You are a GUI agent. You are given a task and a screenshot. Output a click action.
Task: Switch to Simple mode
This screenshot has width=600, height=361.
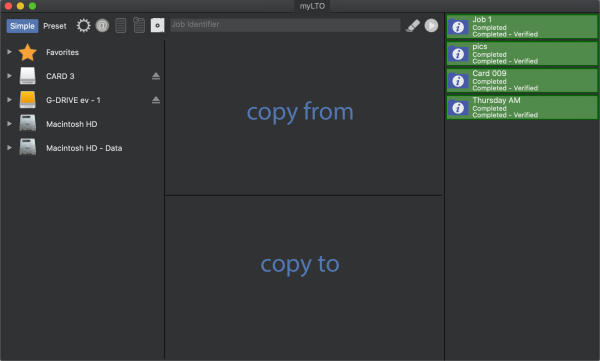(x=22, y=26)
